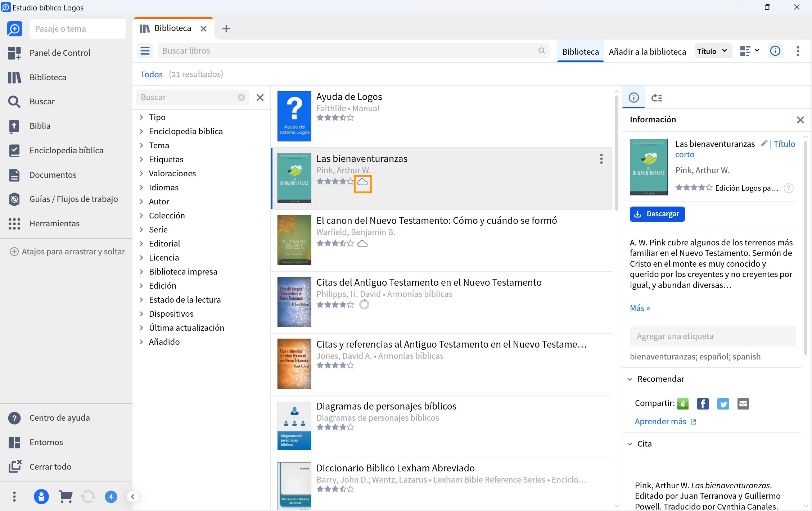Select the second side-panel tab icon
Screen dimensions: 812x511
click(x=657, y=98)
